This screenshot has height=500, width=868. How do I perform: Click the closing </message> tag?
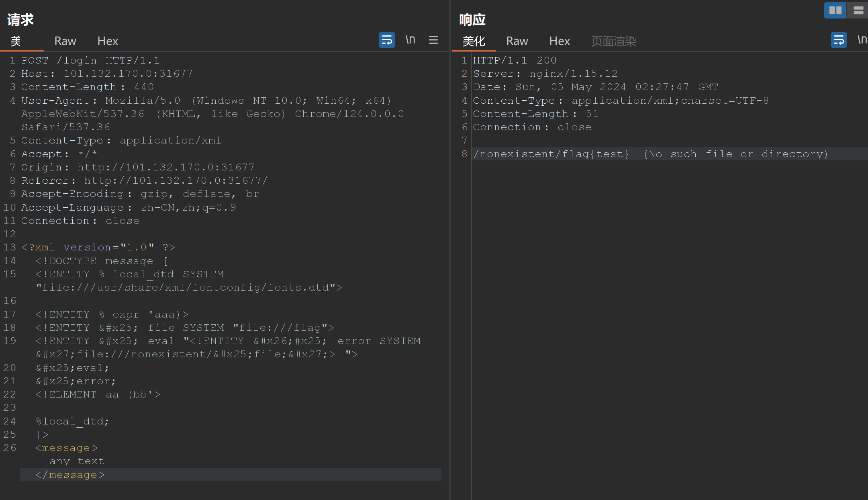coord(70,475)
